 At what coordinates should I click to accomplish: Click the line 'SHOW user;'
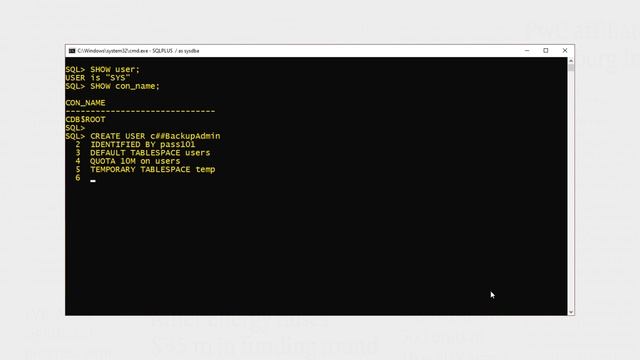tap(115, 69)
